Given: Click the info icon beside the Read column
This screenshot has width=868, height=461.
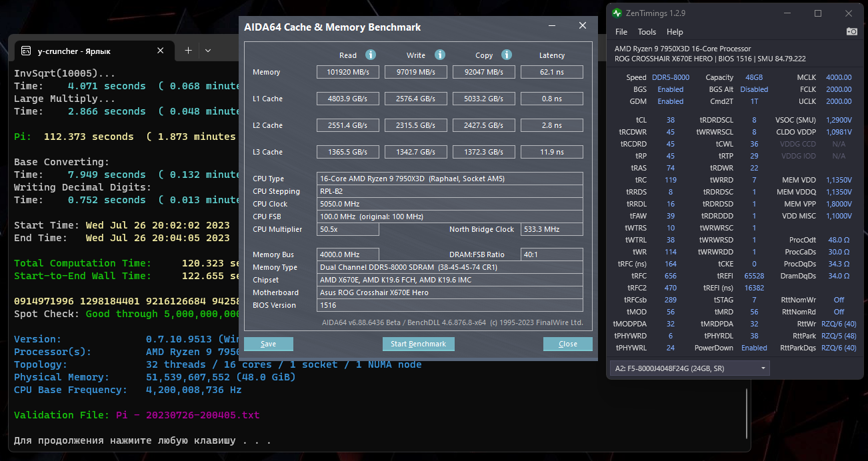Looking at the screenshot, I should pyautogui.click(x=371, y=55).
